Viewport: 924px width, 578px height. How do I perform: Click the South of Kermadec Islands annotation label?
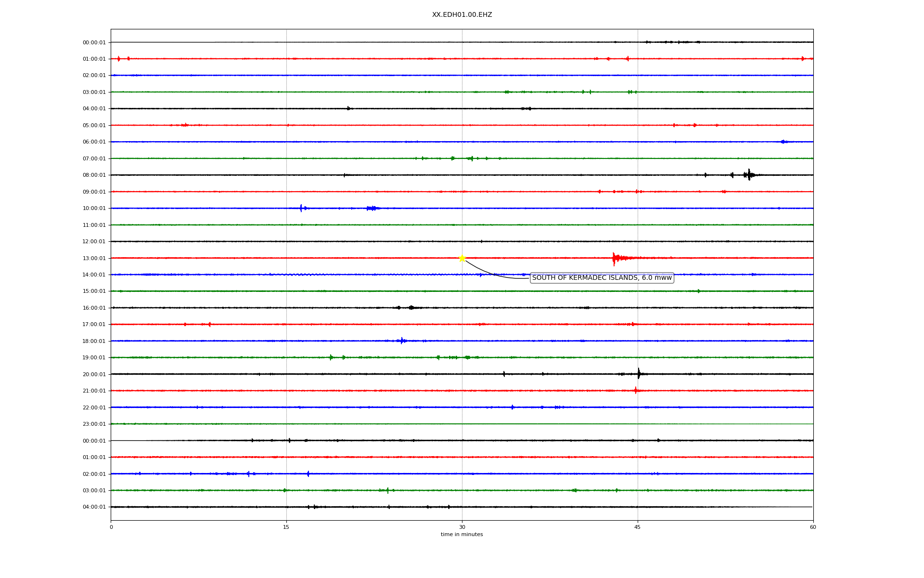tap(602, 278)
